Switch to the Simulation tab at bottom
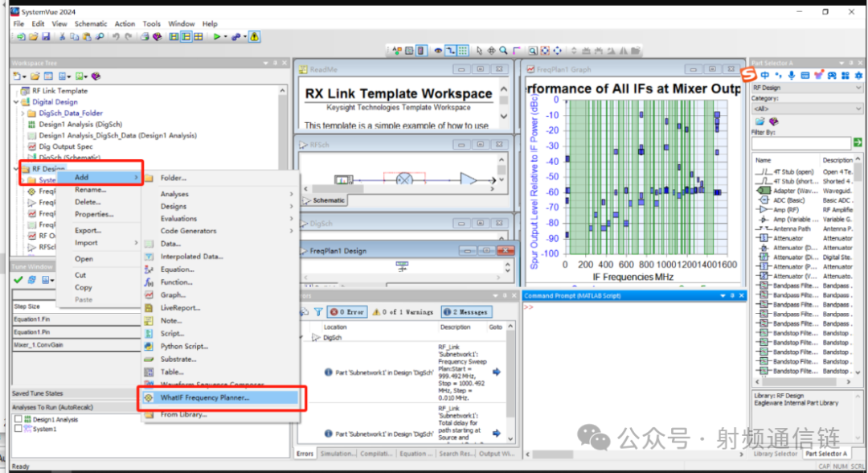868x473 pixels. pyautogui.click(x=337, y=454)
